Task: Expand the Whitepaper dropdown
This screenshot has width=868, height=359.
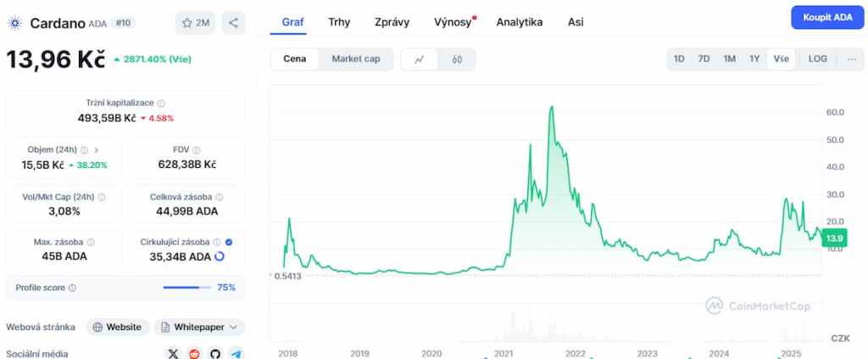Action: pyautogui.click(x=199, y=327)
